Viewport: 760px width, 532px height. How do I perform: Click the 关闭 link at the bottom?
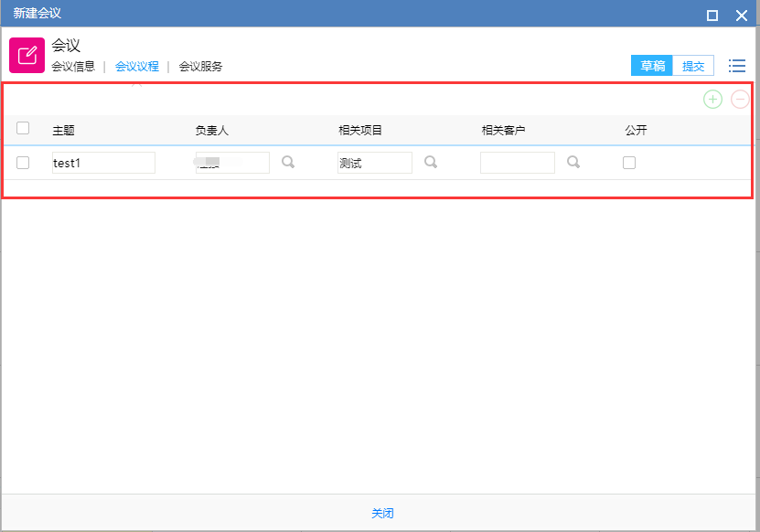point(382,514)
